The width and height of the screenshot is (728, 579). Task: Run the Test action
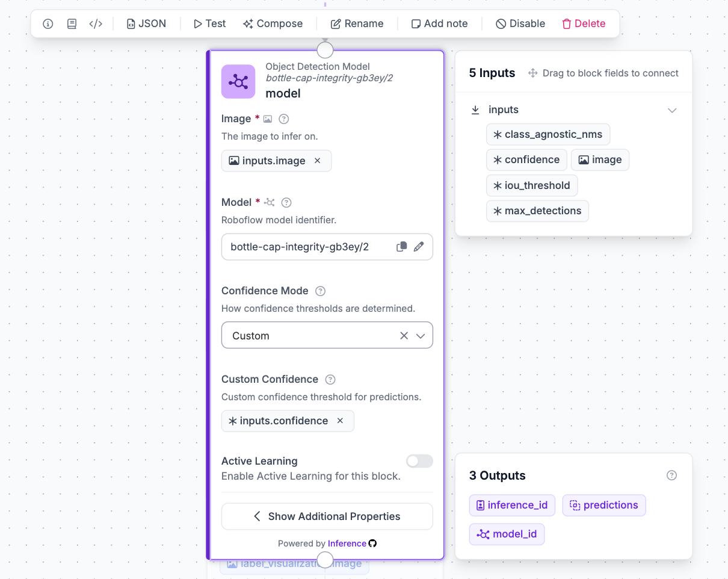click(x=209, y=24)
